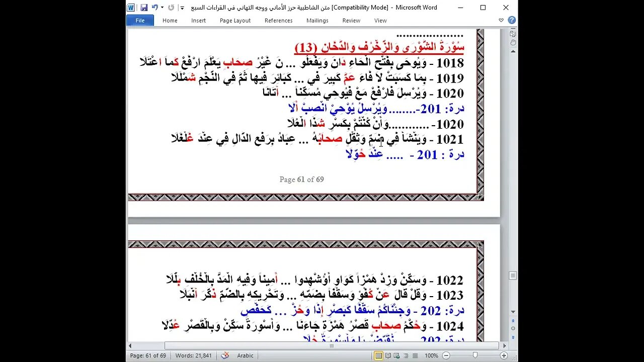This screenshot has height=362, width=644.
Task: Click the zoom out minus button
Action: [x=446, y=355]
